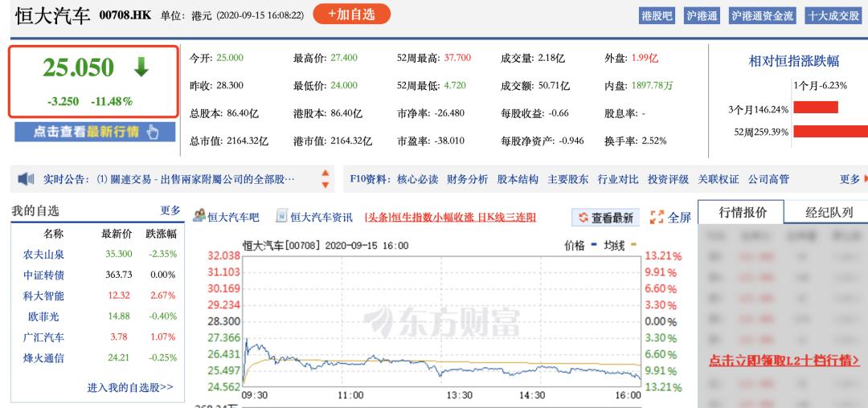The height and width of the screenshot is (408, 868).
Task: Open 恒大汽车资讯 link
Action: pos(321,218)
